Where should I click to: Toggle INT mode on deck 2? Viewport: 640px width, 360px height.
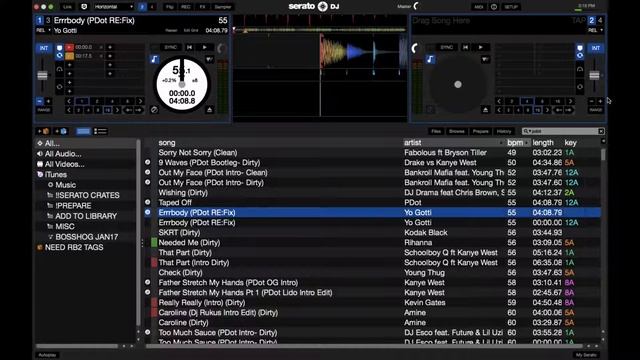pyautogui.click(x=596, y=48)
